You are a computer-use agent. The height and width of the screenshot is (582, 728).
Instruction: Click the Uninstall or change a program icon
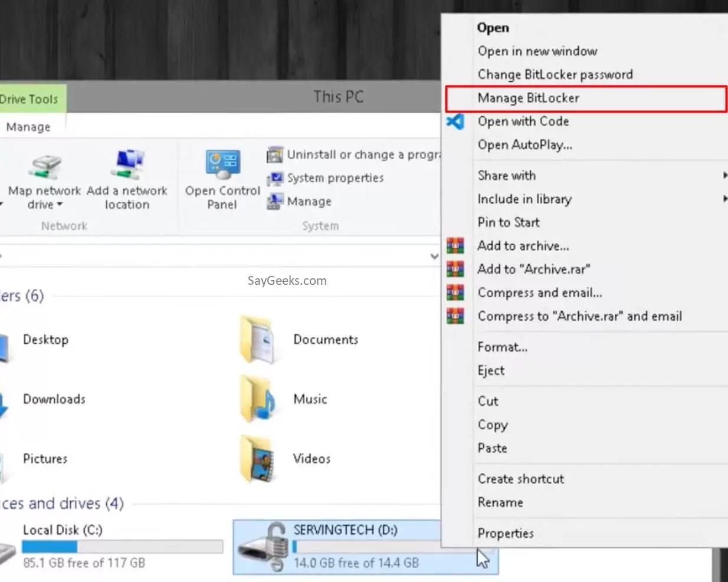coord(274,154)
